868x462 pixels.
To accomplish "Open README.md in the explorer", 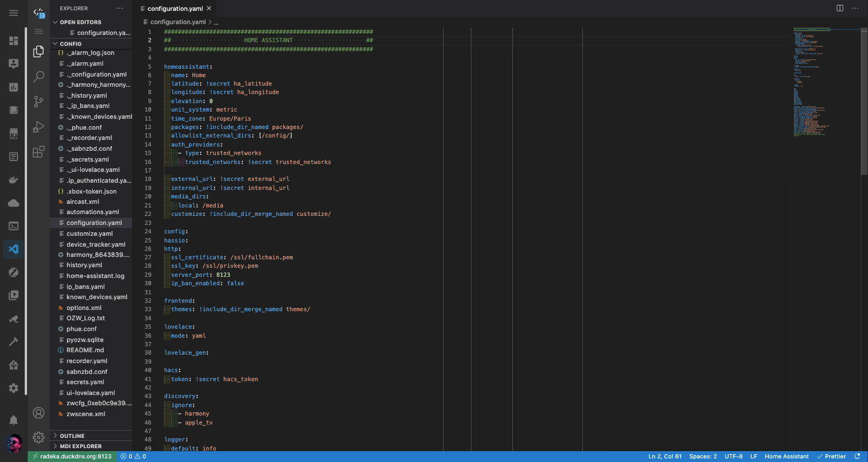I will 91,350.
